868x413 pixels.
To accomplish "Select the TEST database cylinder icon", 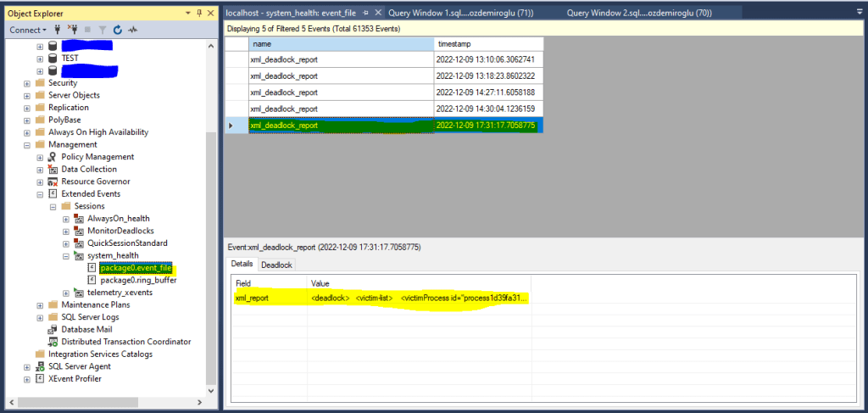I will (53, 59).
